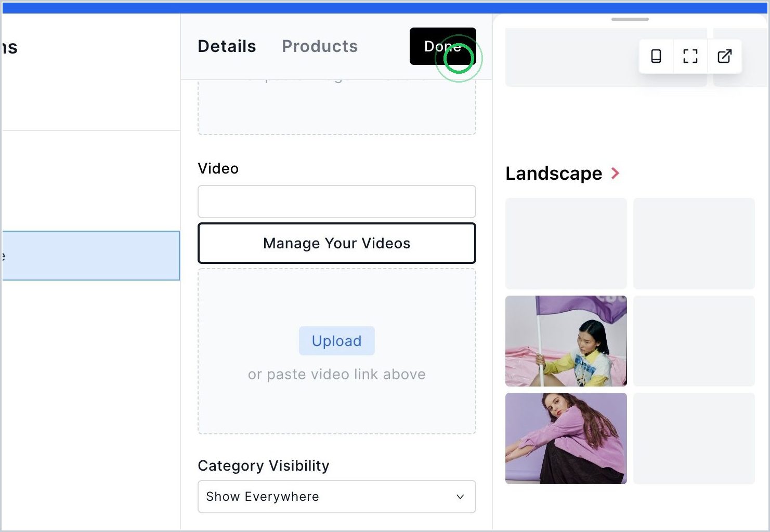Switch to the Products tab

pyautogui.click(x=320, y=46)
